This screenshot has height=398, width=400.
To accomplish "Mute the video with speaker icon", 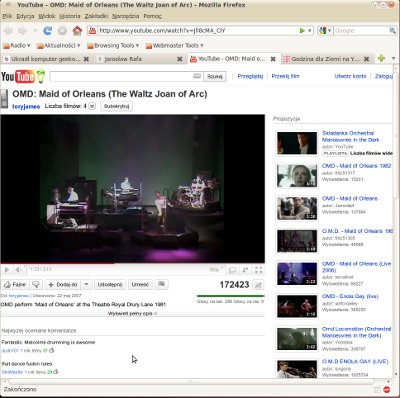I will [x=19, y=270].
